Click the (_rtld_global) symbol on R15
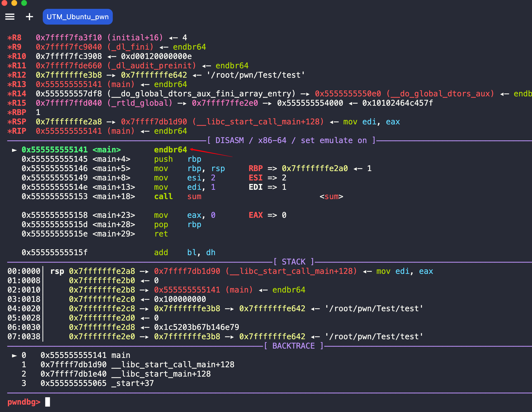Screen dimensions: 532x412 140,103
